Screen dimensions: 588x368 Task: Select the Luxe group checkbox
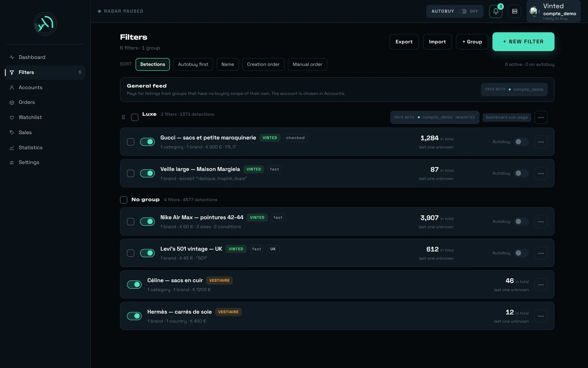click(135, 117)
